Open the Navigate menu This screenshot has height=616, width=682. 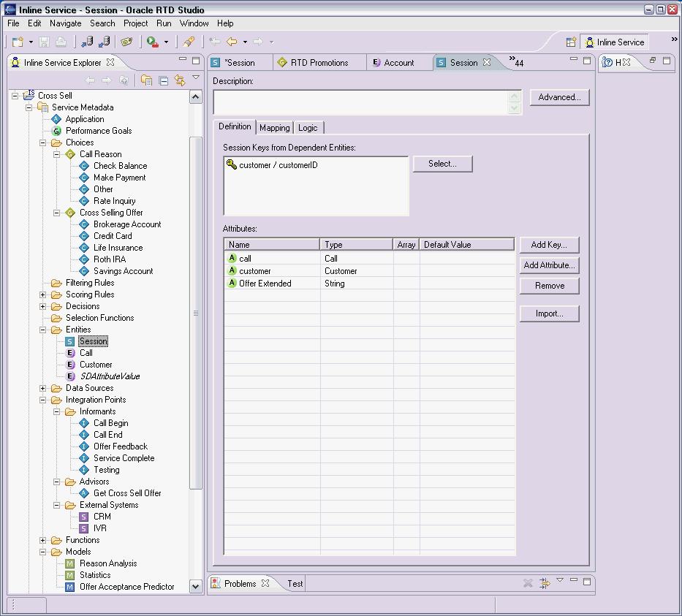(65, 23)
